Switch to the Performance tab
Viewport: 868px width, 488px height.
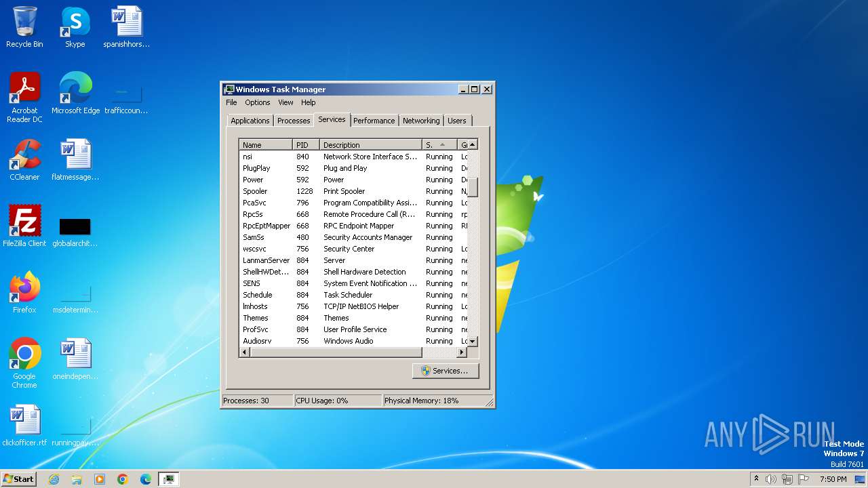[x=374, y=121]
